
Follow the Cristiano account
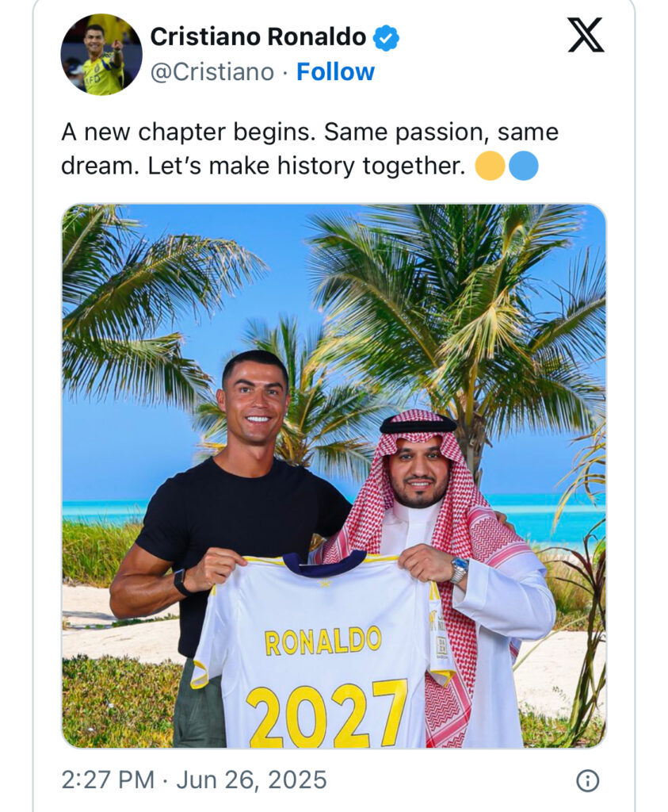tap(335, 72)
